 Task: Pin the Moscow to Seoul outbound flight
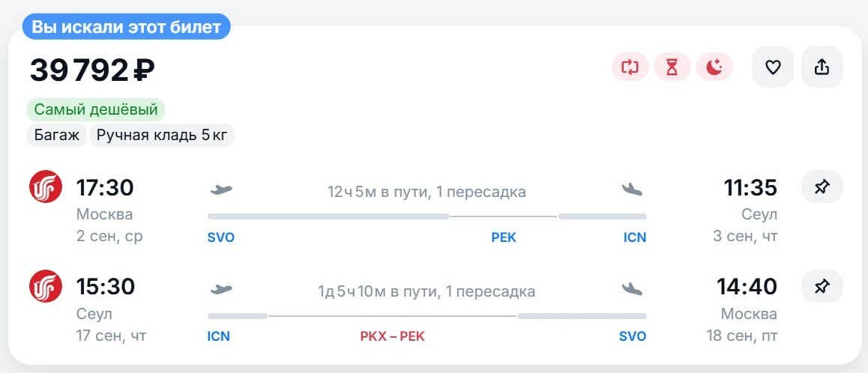(x=822, y=187)
